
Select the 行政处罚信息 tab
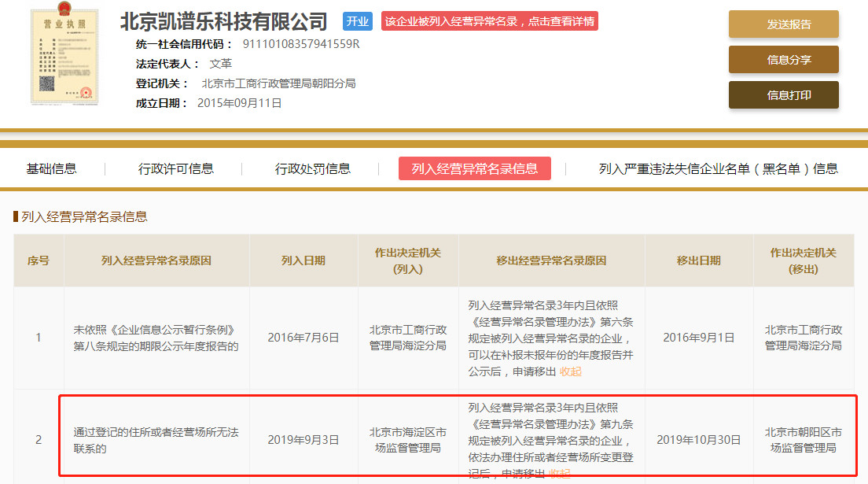313,168
